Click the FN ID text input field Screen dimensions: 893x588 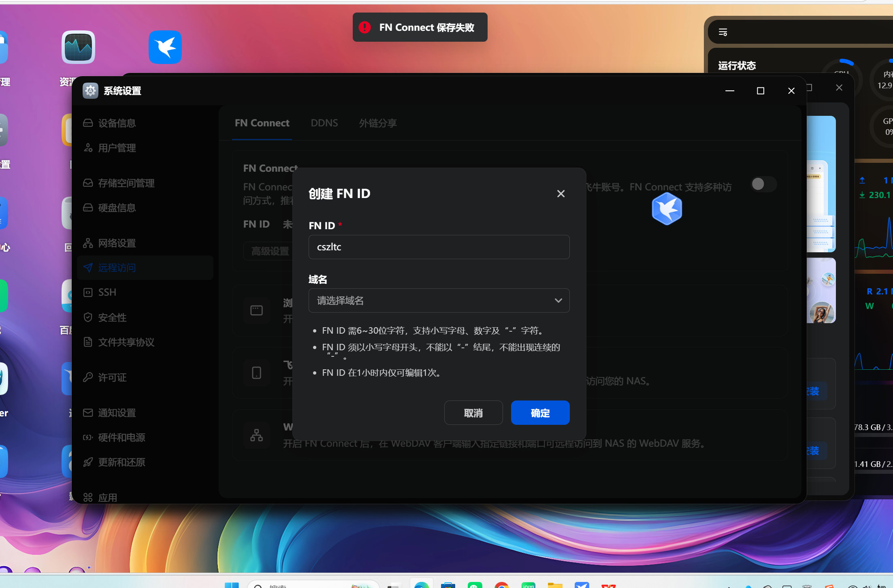(439, 247)
